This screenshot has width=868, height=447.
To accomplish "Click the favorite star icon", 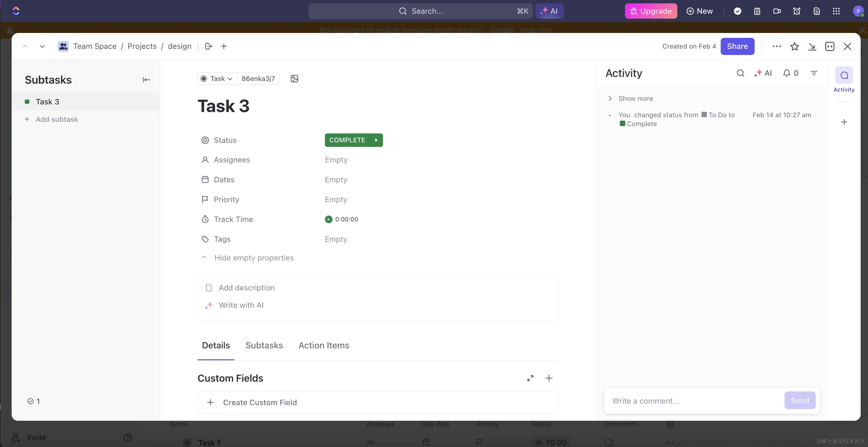I will (x=794, y=46).
